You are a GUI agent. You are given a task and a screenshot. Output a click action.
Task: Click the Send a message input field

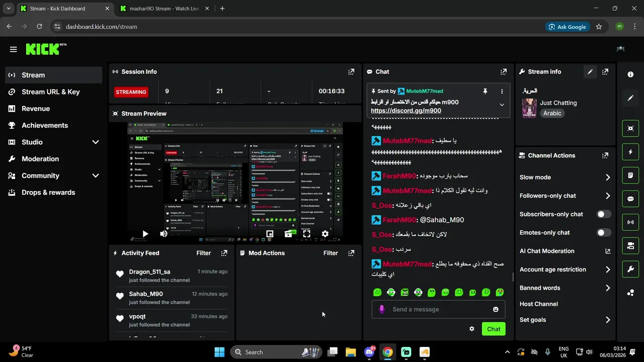(438, 309)
